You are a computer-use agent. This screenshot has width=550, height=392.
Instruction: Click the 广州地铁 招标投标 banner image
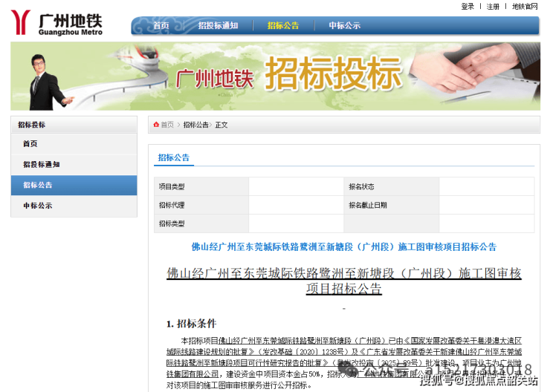[x=275, y=76]
